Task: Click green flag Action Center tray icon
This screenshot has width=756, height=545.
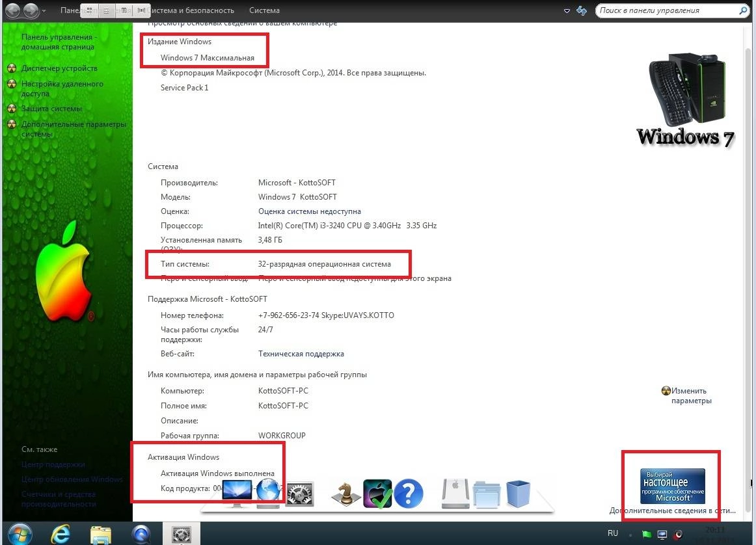Action: click(646, 534)
